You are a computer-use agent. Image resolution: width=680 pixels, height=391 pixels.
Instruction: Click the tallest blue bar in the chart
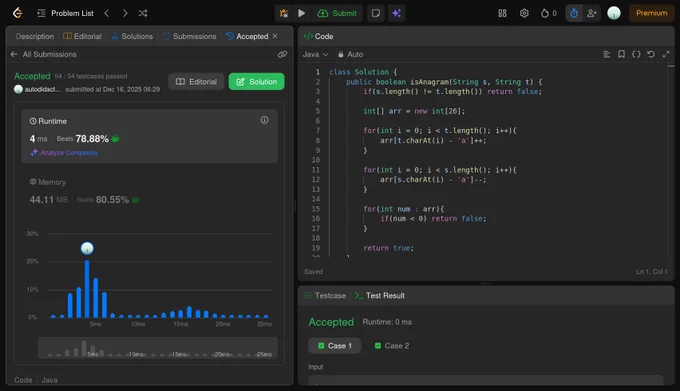[87, 289]
